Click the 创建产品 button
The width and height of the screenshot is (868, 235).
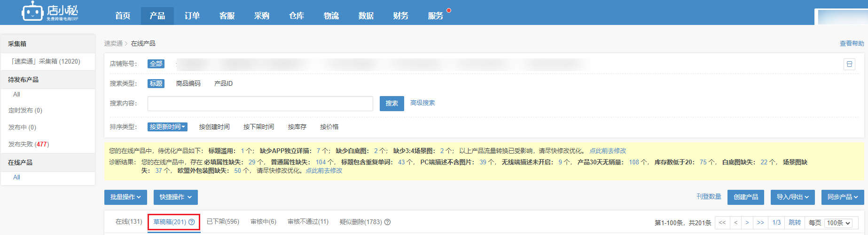click(x=745, y=197)
